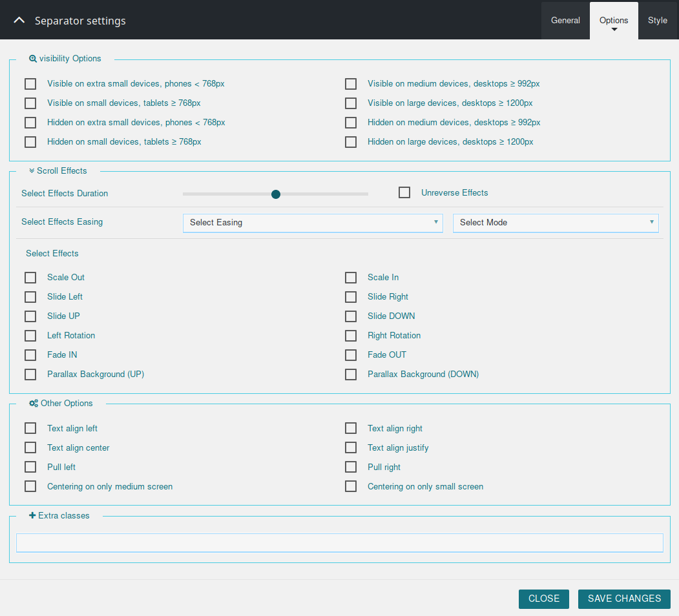Enable the Unreverse Effects option
This screenshot has width=679, height=616.
[404, 192]
